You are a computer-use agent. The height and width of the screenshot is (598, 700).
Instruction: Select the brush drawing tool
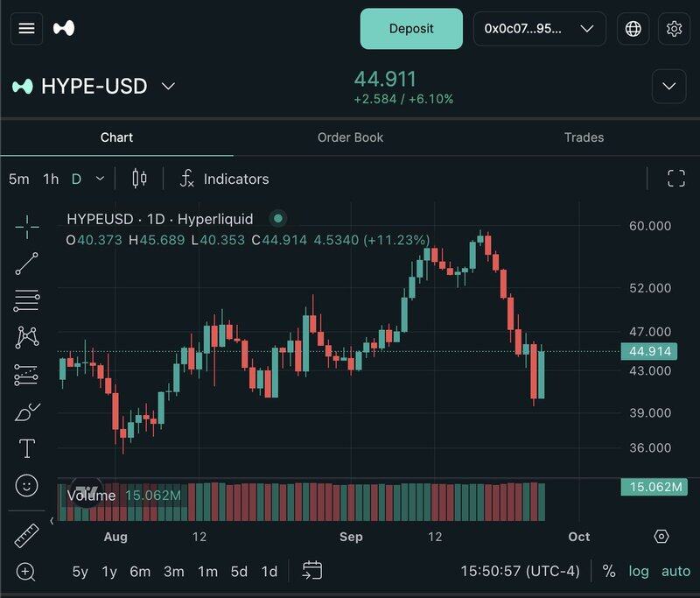point(27,412)
